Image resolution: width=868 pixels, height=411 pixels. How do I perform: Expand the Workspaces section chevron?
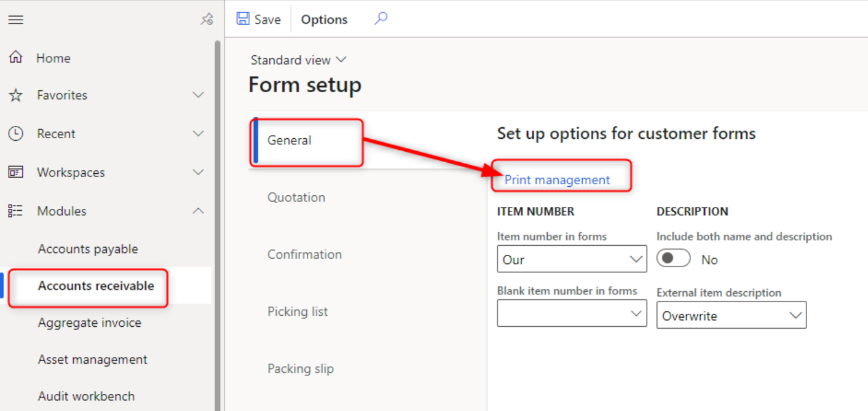pos(198,172)
